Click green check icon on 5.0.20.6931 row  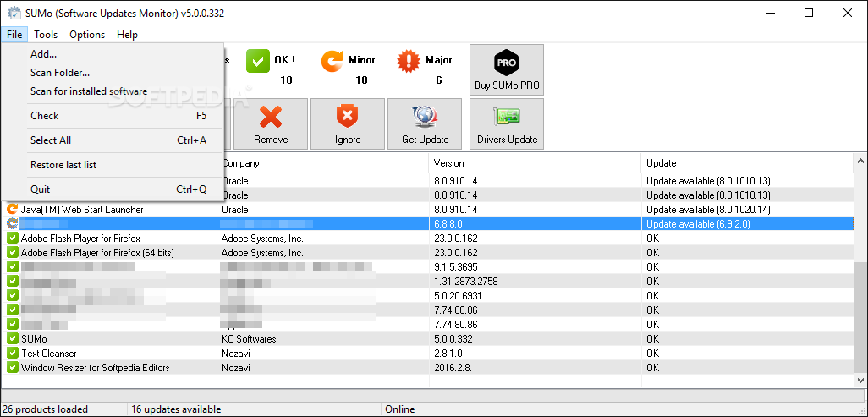12,296
